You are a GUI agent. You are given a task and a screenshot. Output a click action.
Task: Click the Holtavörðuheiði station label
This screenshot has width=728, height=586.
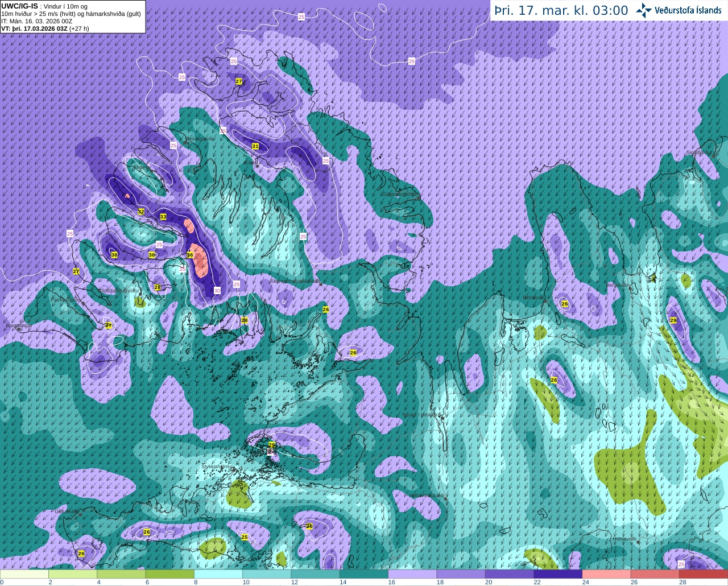point(427,496)
